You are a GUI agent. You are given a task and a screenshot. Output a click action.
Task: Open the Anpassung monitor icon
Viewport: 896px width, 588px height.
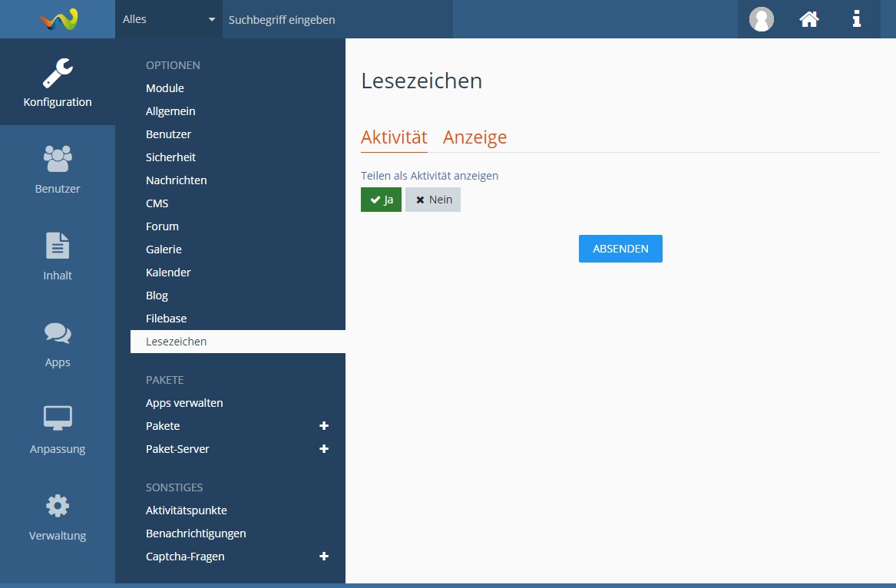point(58,418)
